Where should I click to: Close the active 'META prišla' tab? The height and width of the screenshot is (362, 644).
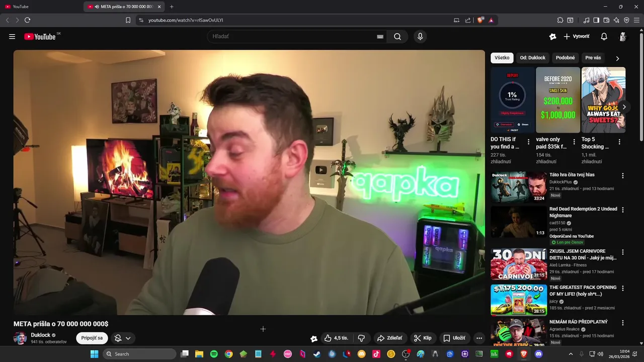(x=159, y=7)
